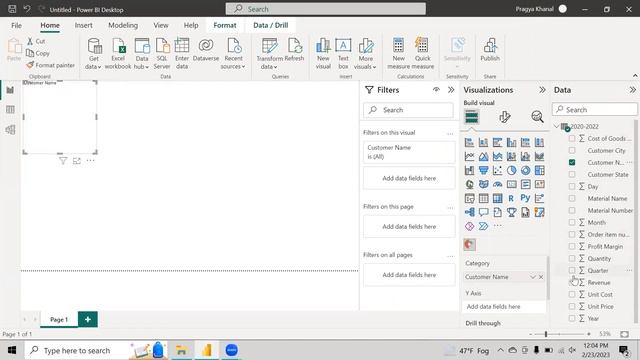Image resolution: width=640 pixels, height=360 pixels.
Task: Collapse the Data pane
Action: point(632,90)
